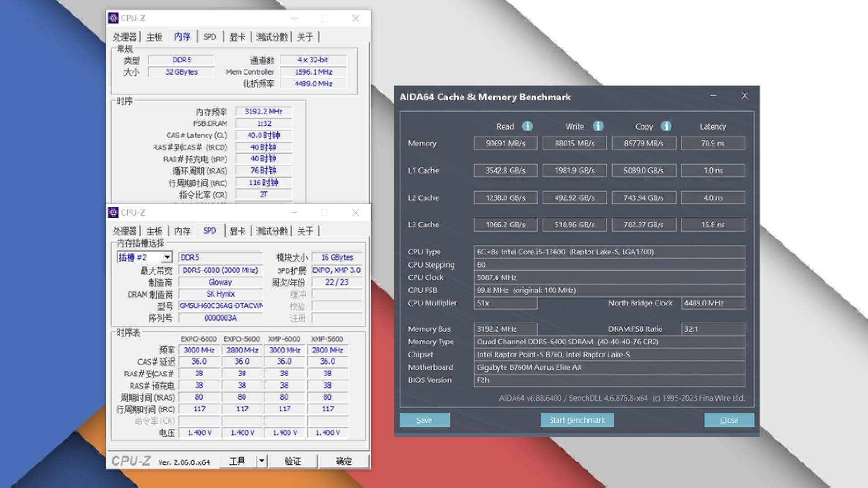Click CPU-Z app icon in upper window
Viewport: 868px width, 488px height.
(x=113, y=18)
